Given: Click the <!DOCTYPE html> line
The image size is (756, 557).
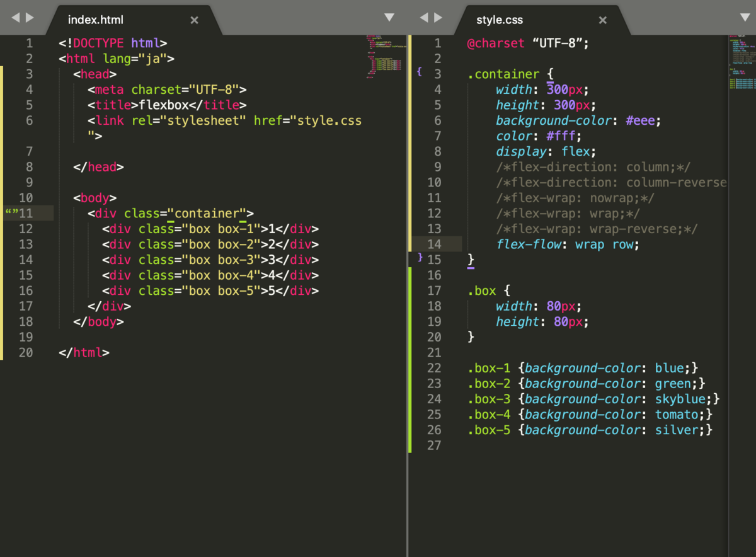Looking at the screenshot, I should (x=113, y=43).
